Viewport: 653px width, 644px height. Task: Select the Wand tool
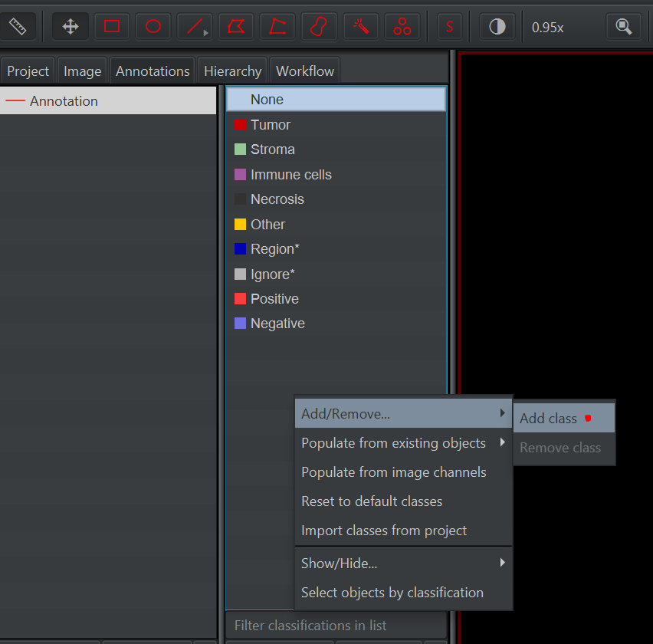pos(360,26)
